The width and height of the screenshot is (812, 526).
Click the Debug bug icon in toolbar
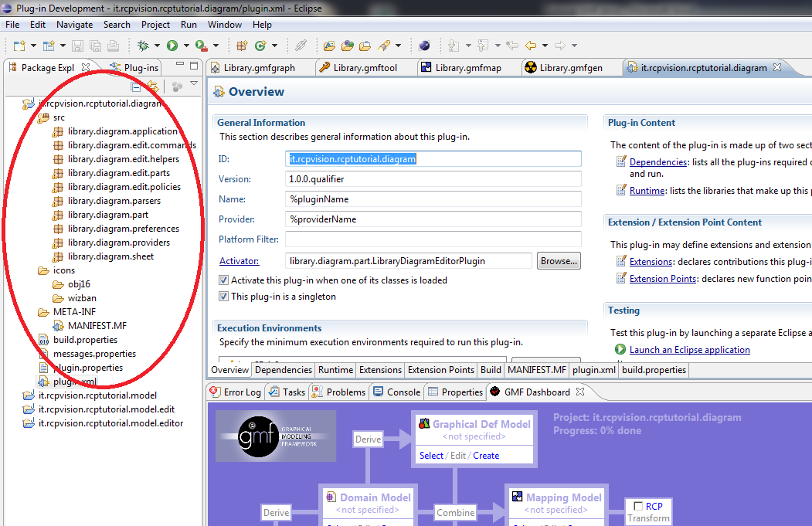coord(143,46)
